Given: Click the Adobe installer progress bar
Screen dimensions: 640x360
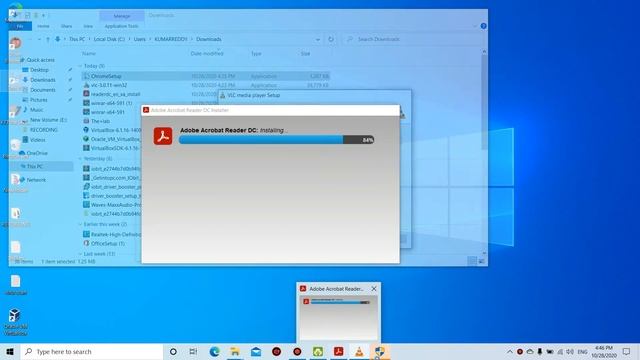Looking at the screenshot, I should tap(276, 140).
